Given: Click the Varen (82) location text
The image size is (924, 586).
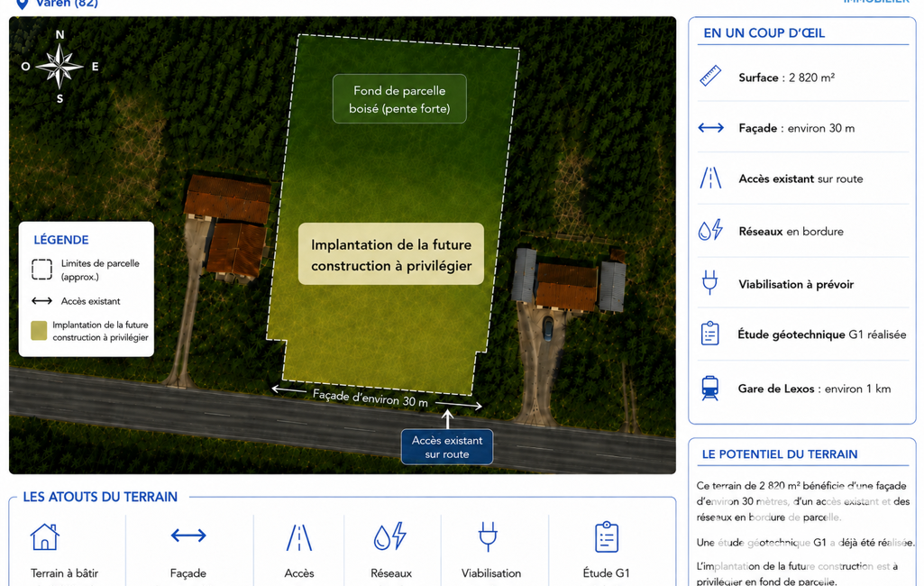Looking at the screenshot, I should pyautogui.click(x=67, y=4).
